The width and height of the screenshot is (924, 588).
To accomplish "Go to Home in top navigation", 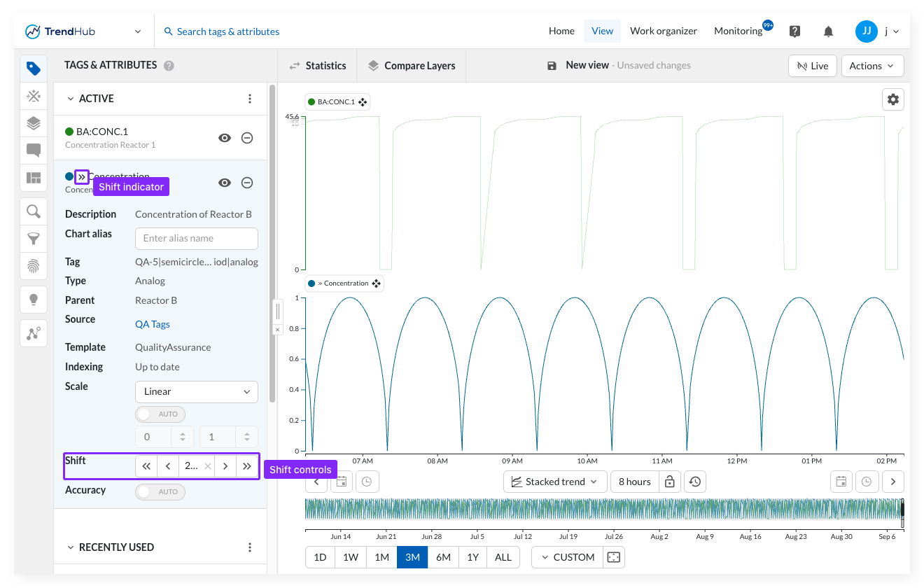I will [x=561, y=31].
